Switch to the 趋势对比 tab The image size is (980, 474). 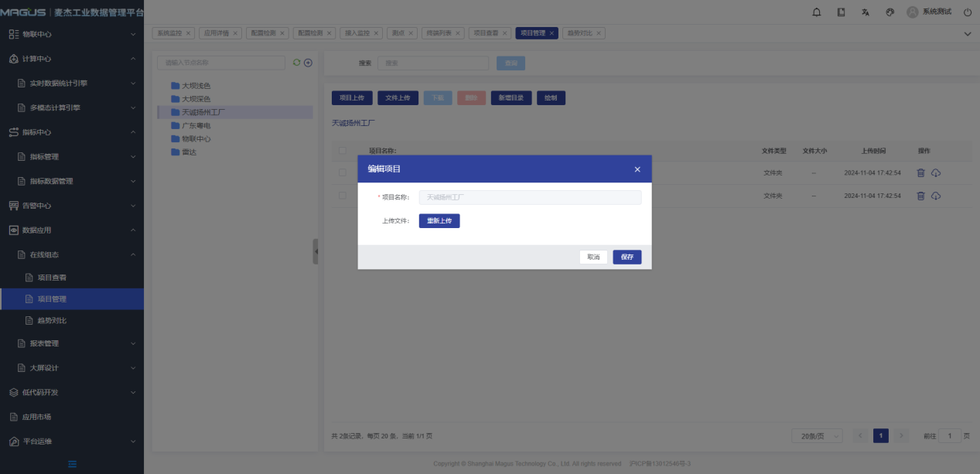point(583,33)
